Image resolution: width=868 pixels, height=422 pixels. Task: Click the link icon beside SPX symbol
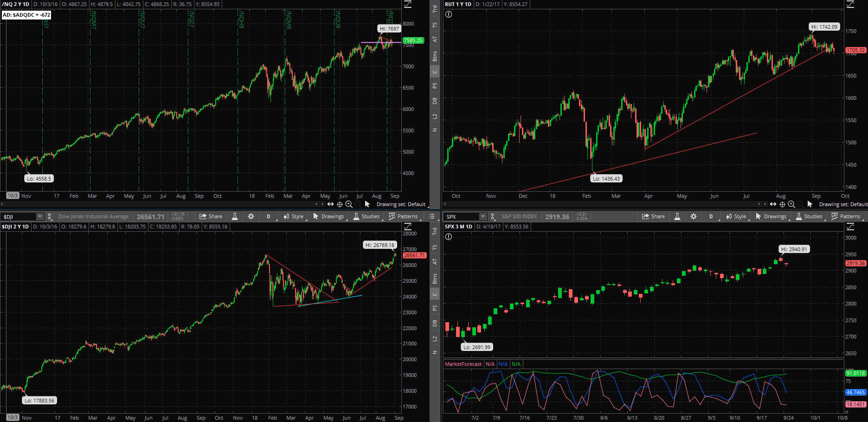(492, 216)
